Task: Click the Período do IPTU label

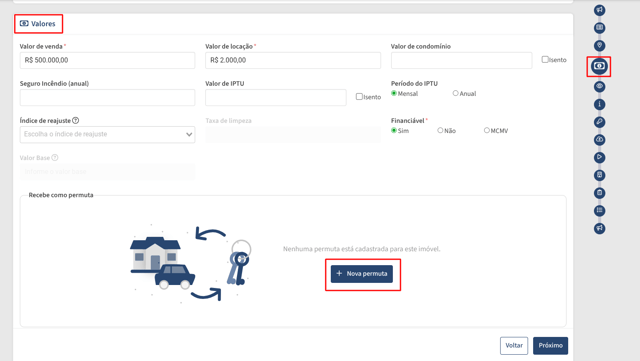Action: point(414,83)
